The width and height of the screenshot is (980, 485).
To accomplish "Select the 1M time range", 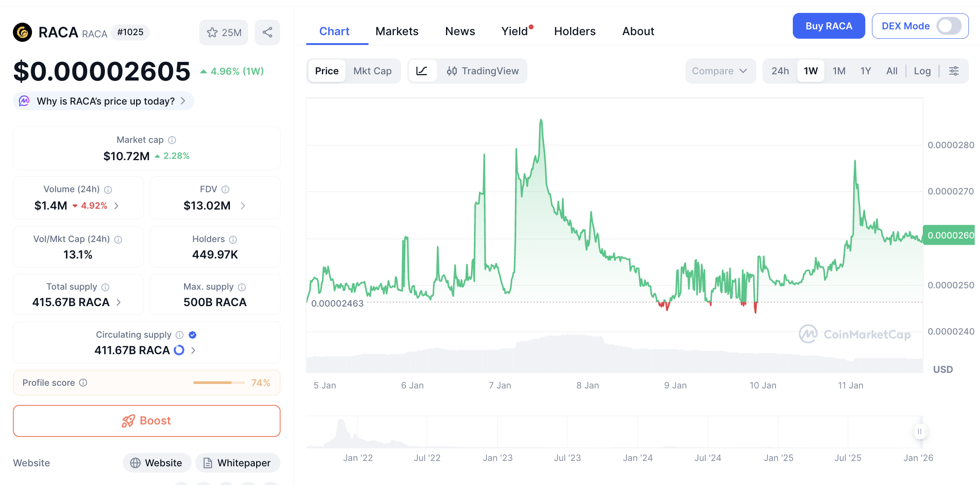I will coord(839,71).
